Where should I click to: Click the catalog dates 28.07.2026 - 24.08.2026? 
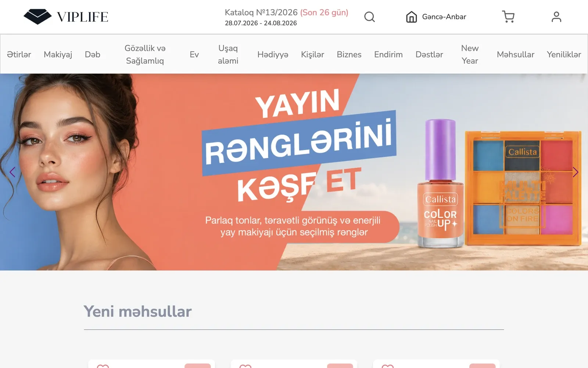point(261,23)
